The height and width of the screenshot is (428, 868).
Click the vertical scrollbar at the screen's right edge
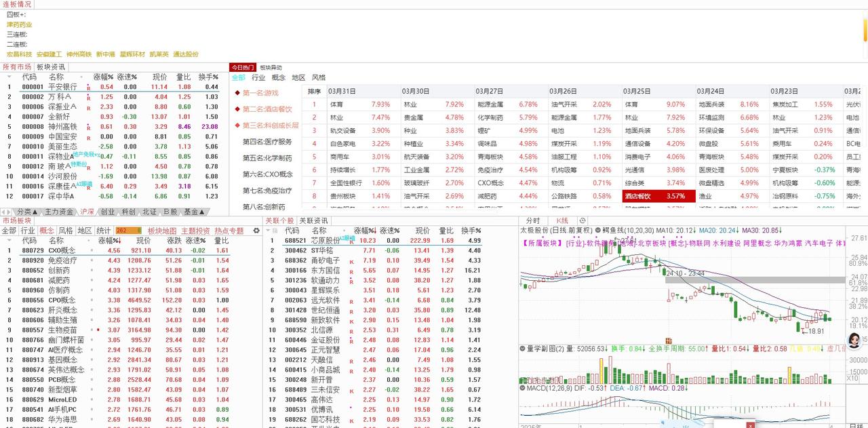[864, 27]
